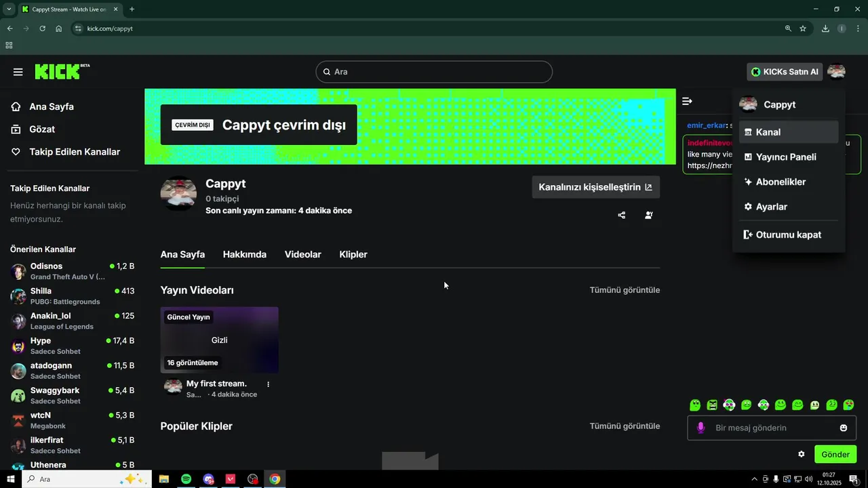Insert the pale green neutral-face emote

(x=814, y=405)
